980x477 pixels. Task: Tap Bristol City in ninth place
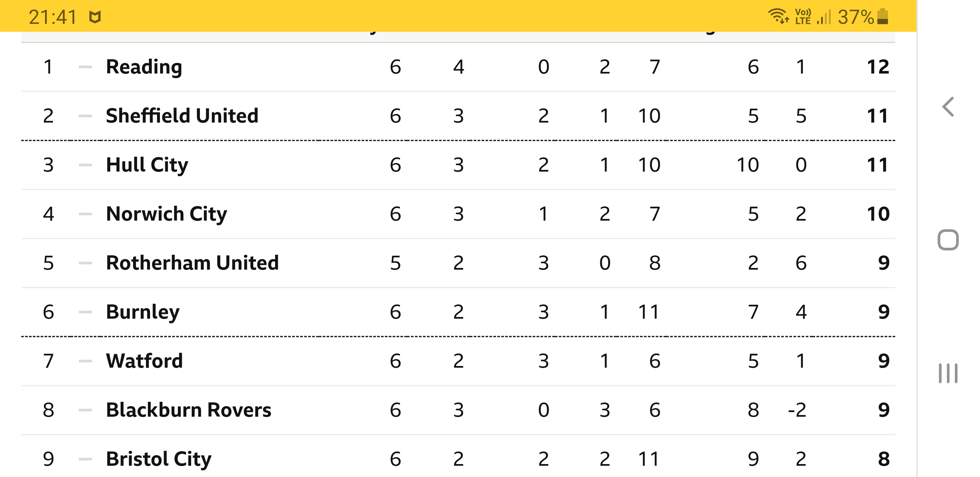click(158, 459)
